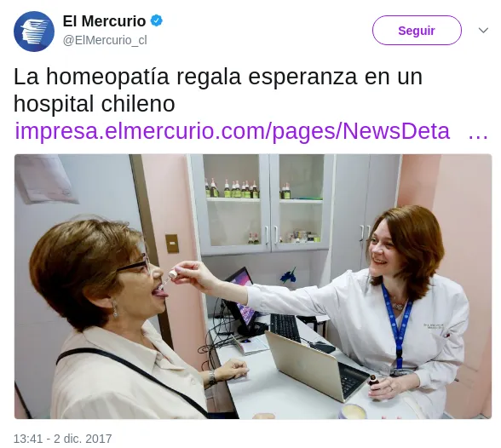Open the tweet timestamp 13:41 - 2 dic. 2017

63,439
